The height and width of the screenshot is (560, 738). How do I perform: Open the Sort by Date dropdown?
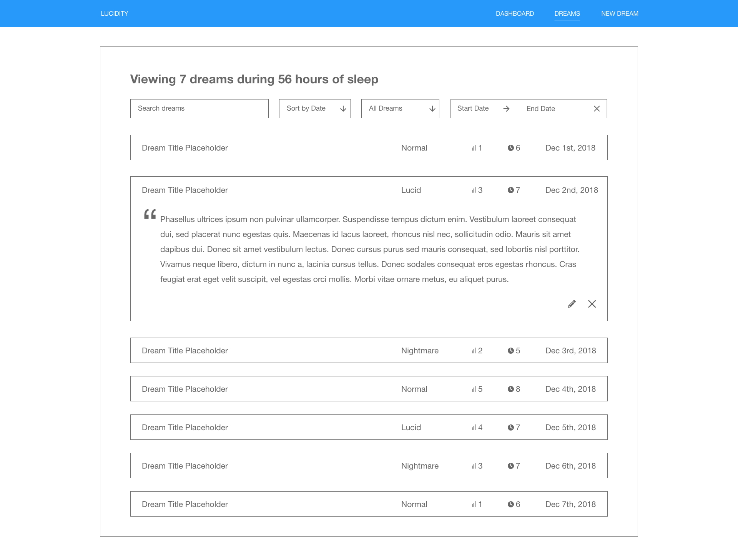(x=315, y=109)
